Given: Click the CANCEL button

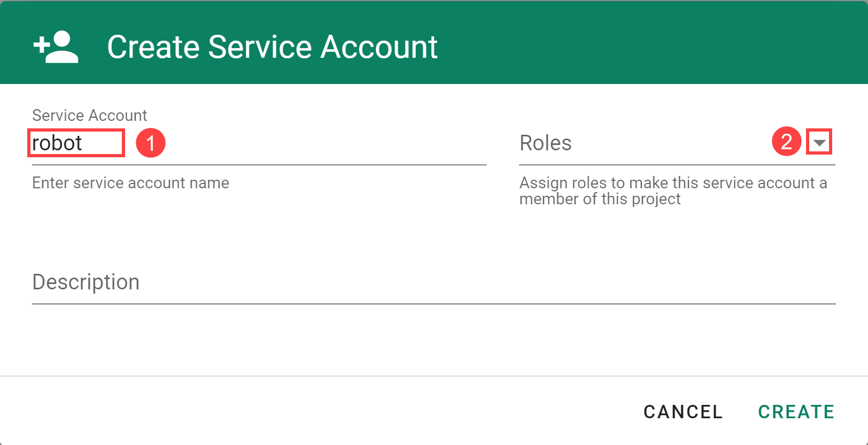Looking at the screenshot, I should coord(683,412).
